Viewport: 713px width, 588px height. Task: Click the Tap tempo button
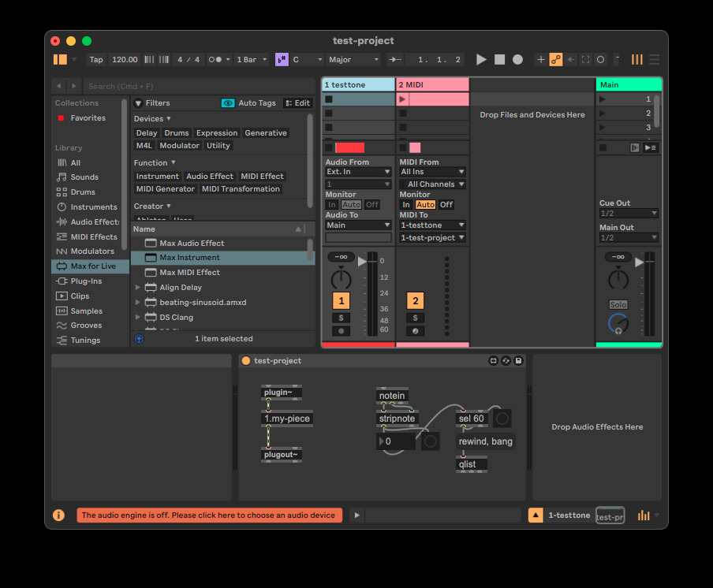point(96,60)
